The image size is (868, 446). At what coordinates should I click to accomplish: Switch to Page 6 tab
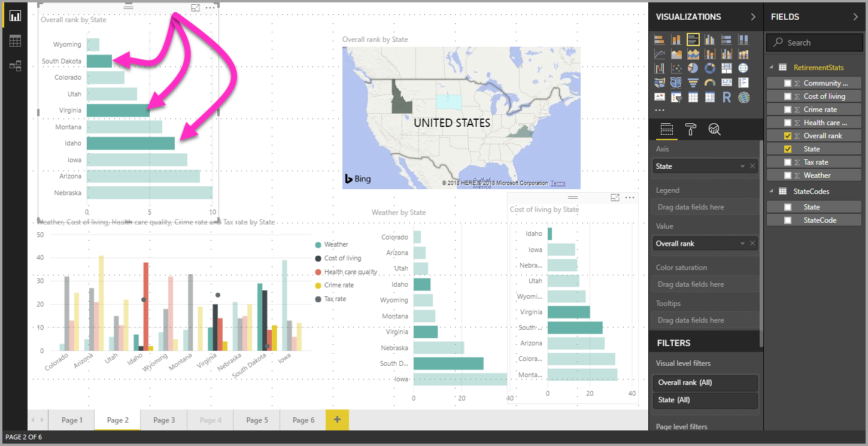click(304, 420)
